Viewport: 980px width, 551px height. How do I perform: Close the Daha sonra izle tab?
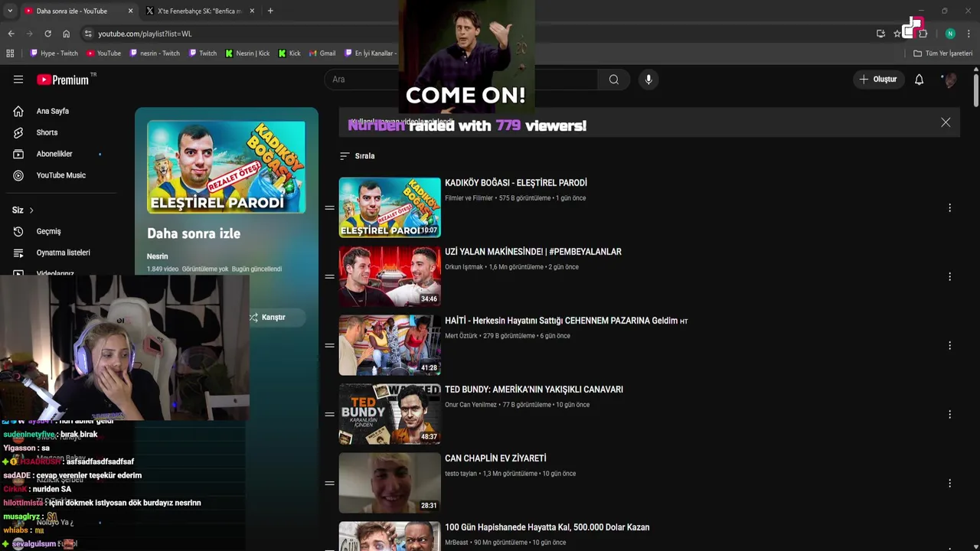click(x=130, y=11)
